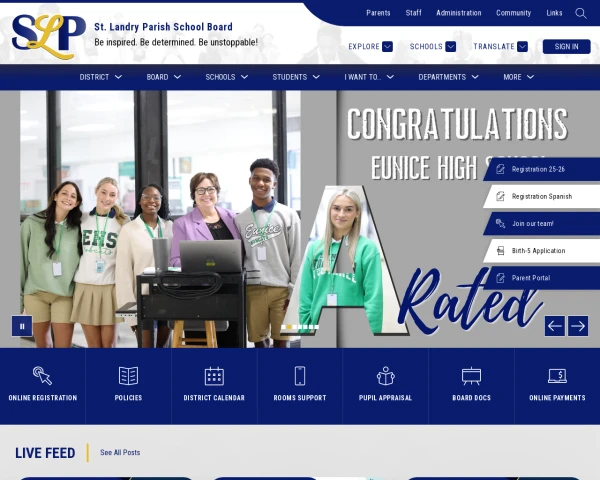
Task: Click the Online Registration cursor icon
Action: click(x=42, y=376)
